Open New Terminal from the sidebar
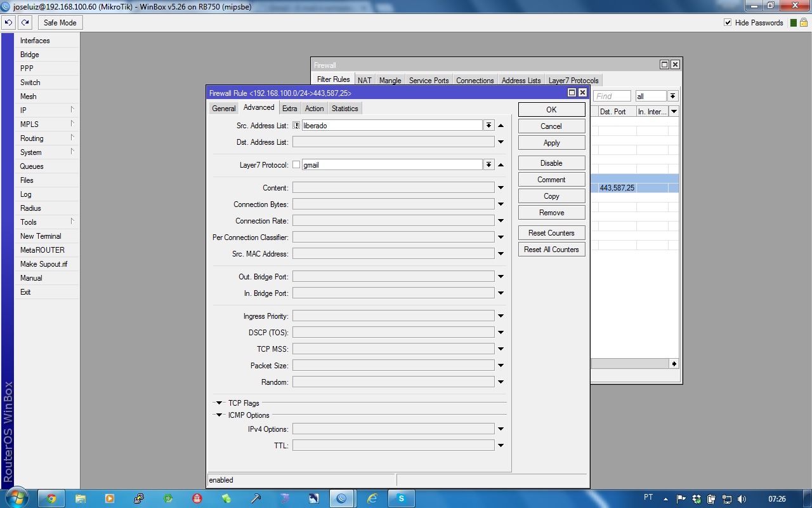The height and width of the screenshot is (508, 812). point(47,236)
